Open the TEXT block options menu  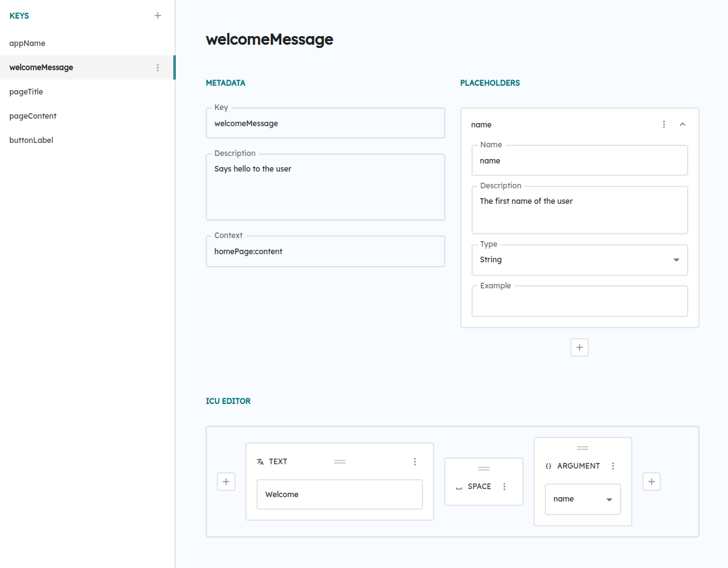tap(415, 462)
